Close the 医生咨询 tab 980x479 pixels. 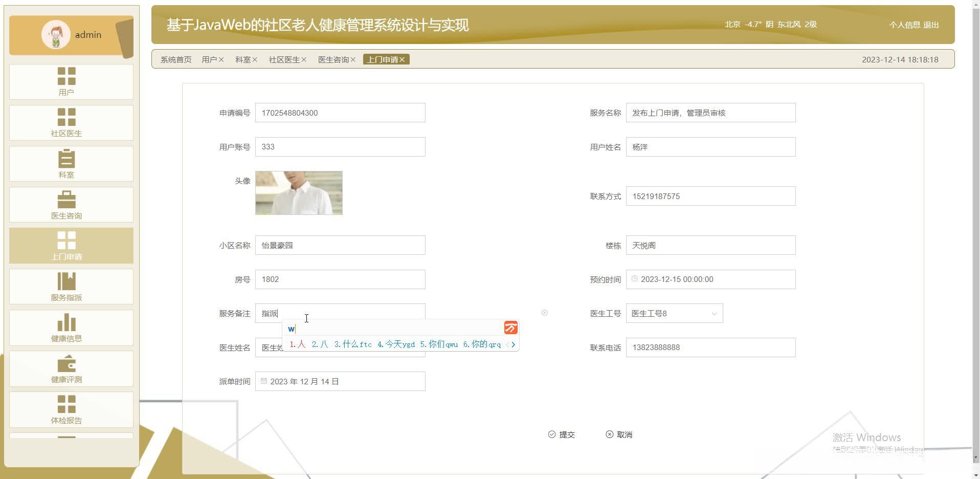tap(353, 60)
